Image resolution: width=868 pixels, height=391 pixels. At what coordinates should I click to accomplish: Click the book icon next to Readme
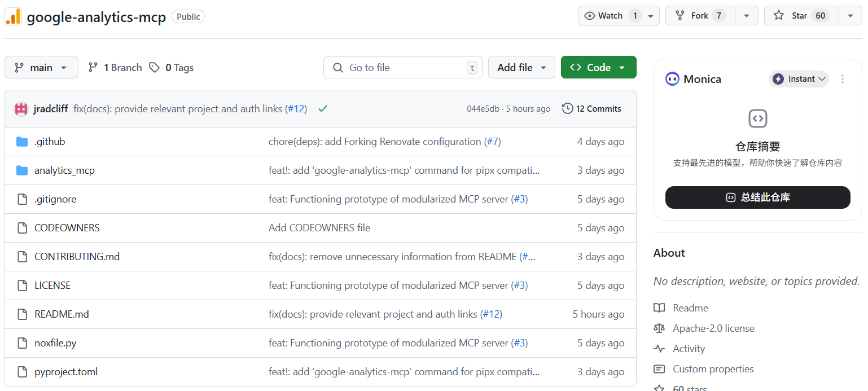click(659, 308)
